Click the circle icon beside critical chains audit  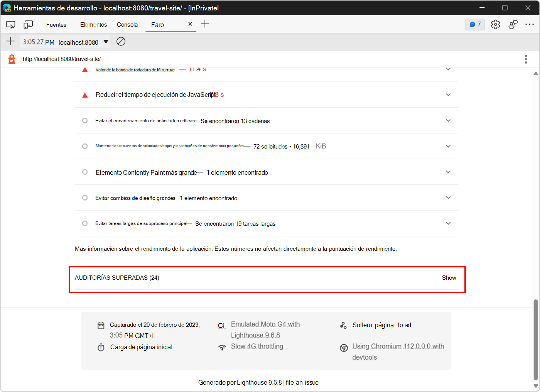coord(85,121)
